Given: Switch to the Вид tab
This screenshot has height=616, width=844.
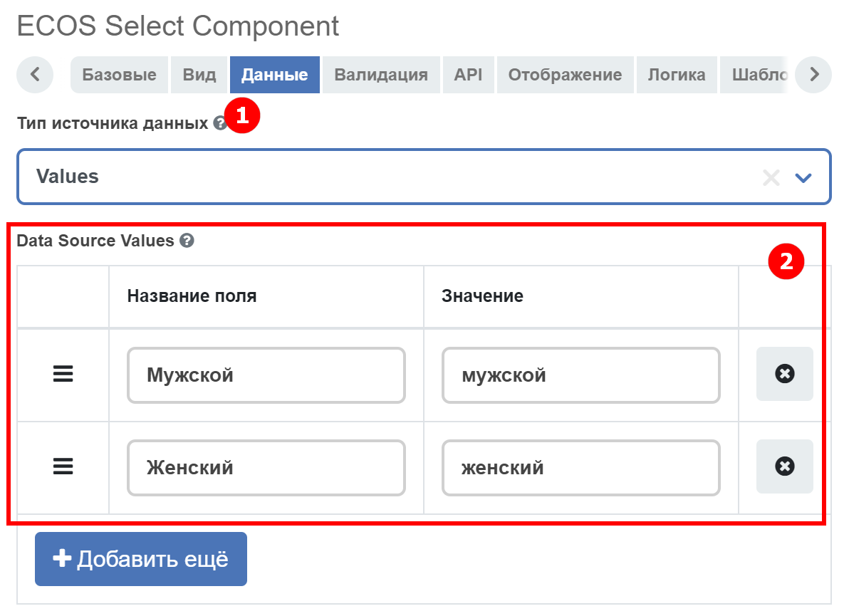Looking at the screenshot, I should 199,75.
